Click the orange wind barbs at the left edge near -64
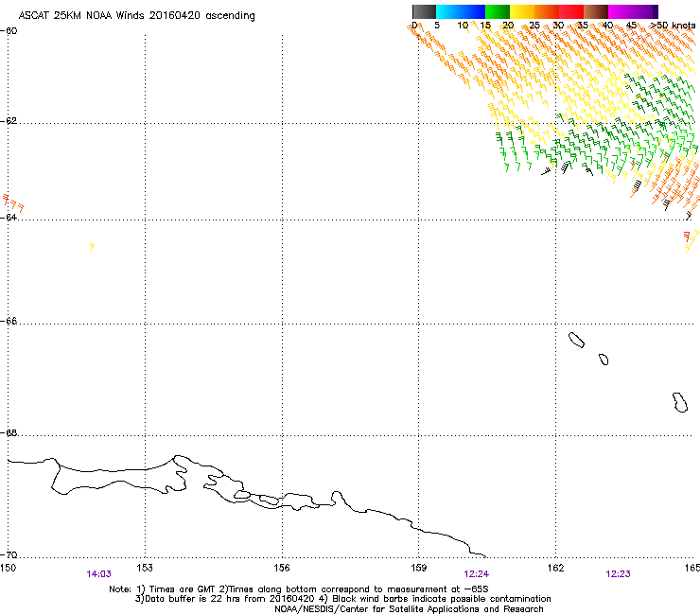Viewport: 700px width, 615px height. (13, 203)
